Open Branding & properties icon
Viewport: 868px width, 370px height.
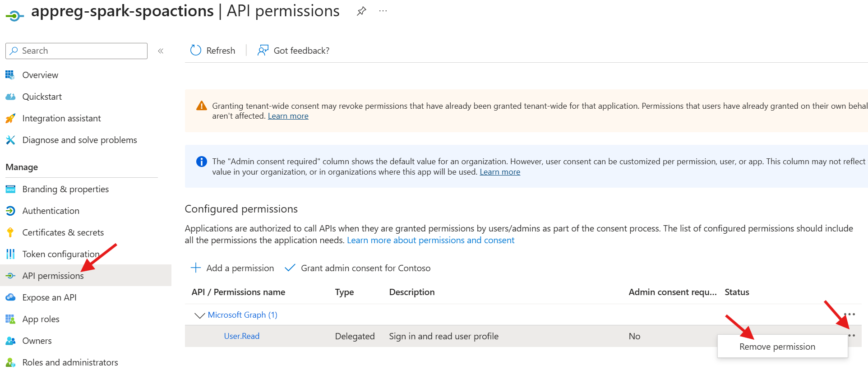(x=10, y=189)
